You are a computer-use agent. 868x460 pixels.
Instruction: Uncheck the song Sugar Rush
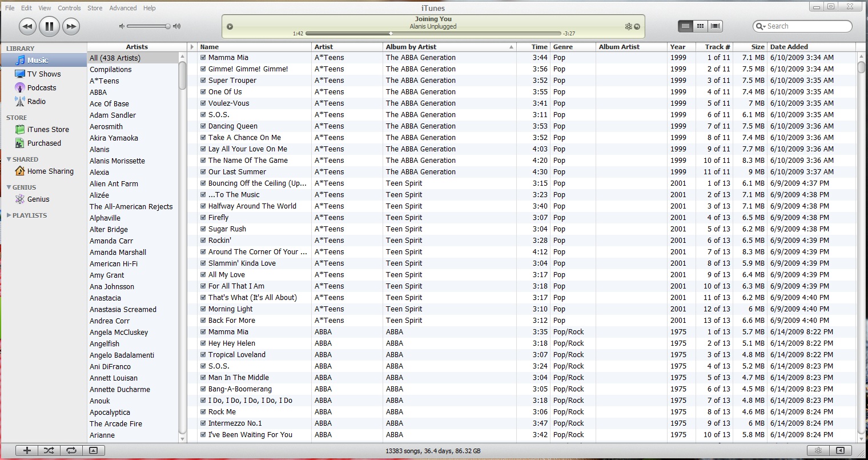[203, 229]
